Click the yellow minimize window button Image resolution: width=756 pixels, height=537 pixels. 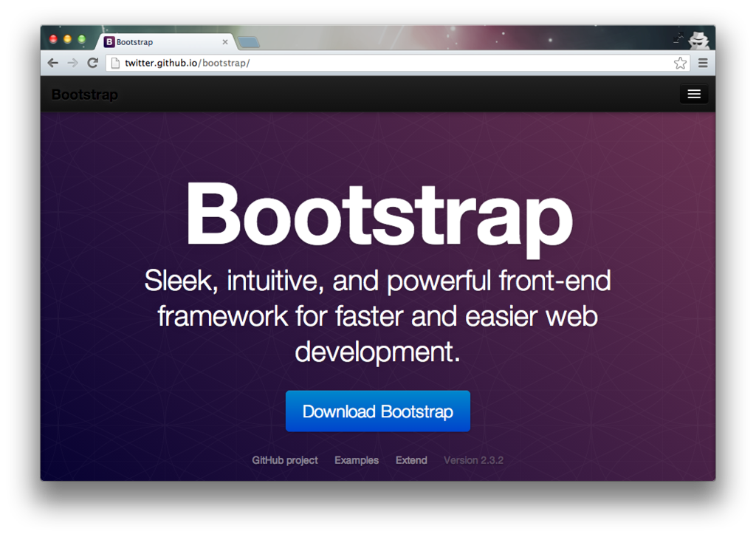coord(67,39)
